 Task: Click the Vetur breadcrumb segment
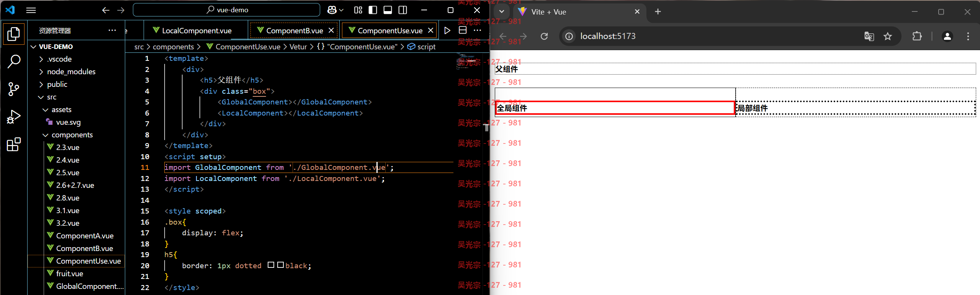[x=298, y=47]
